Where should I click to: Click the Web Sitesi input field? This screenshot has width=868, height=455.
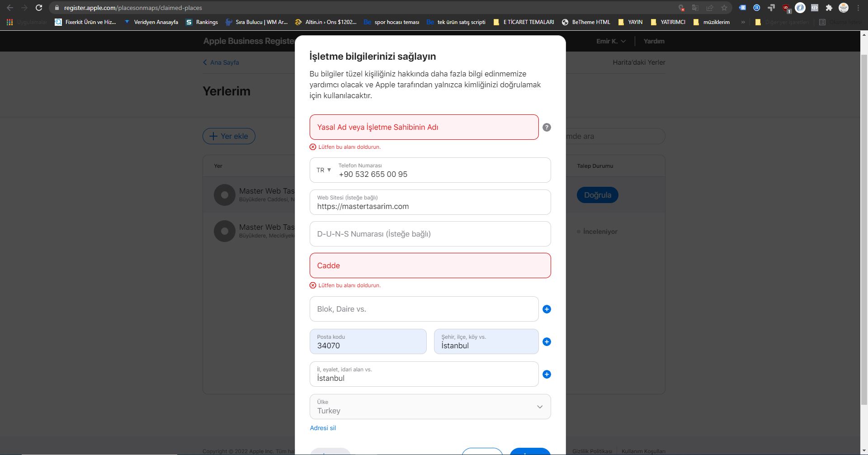[x=430, y=202]
